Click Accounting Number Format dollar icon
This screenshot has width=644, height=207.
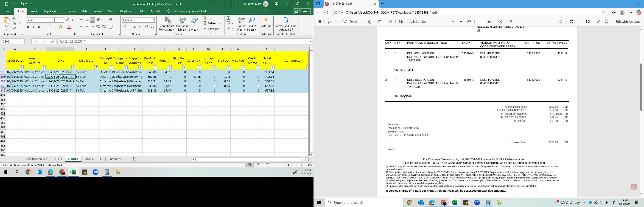[125, 27]
